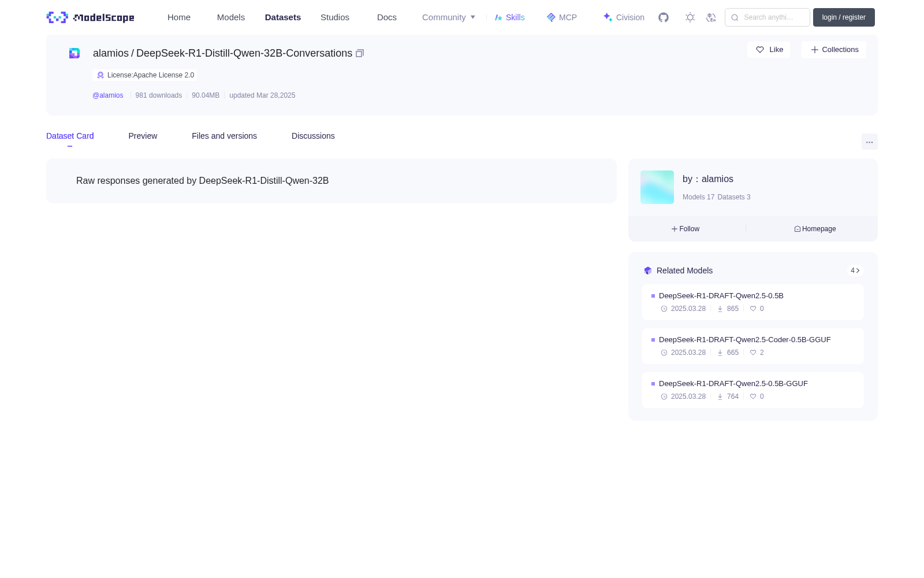
Task: Open the Studios nav item
Action: (335, 17)
